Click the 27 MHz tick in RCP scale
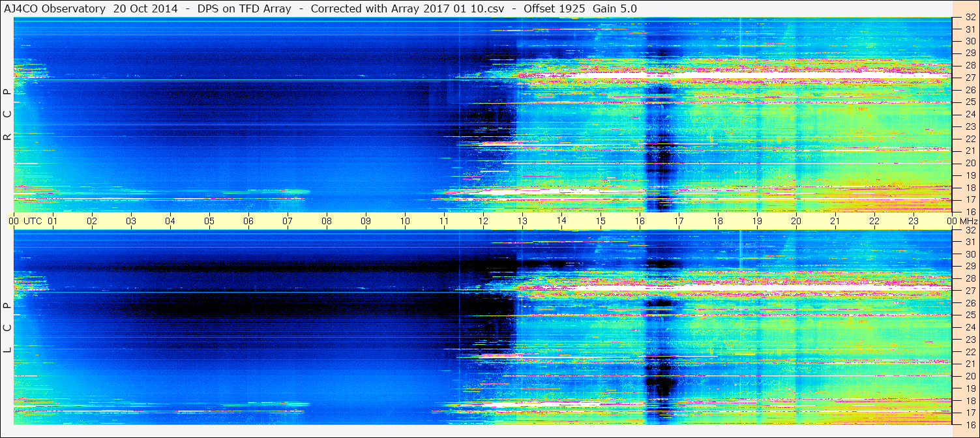The height and width of the screenshot is (438, 980). click(970, 78)
